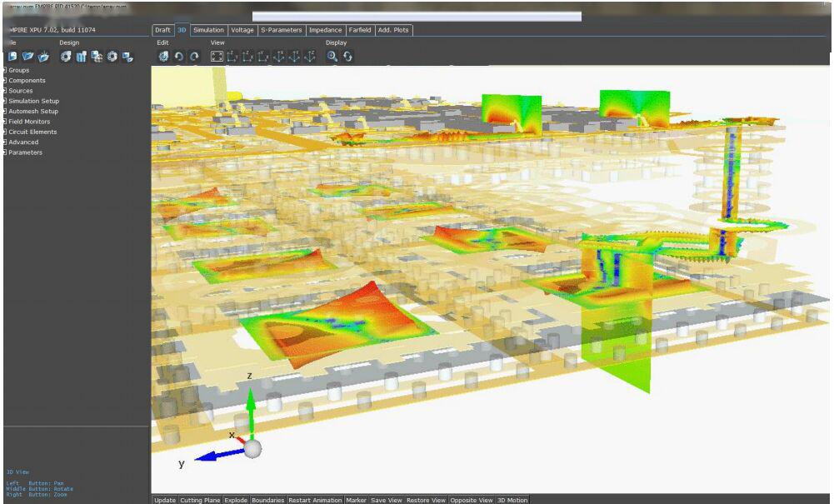Image resolution: width=834 pixels, height=504 pixels.
Task: Click the undo arrow in Edit toolbar
Action: coord(178,57)
